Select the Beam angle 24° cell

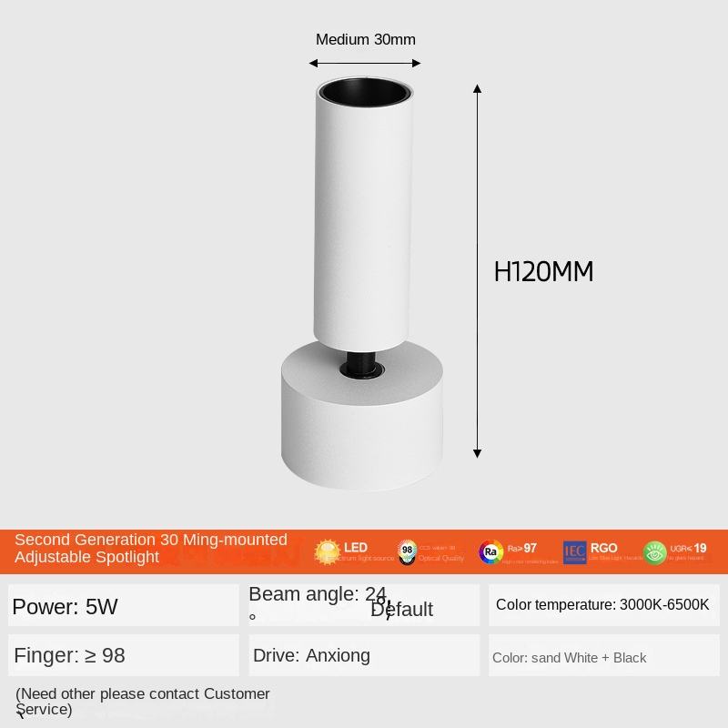[364, 605]
